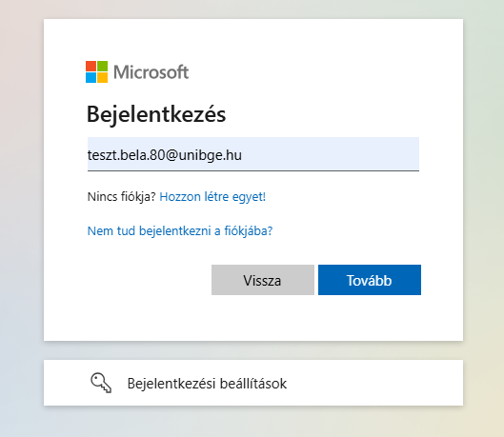
Task: Follow Nem tud bejelentkezni a fiókjába? link
Action: coord(180,230)
